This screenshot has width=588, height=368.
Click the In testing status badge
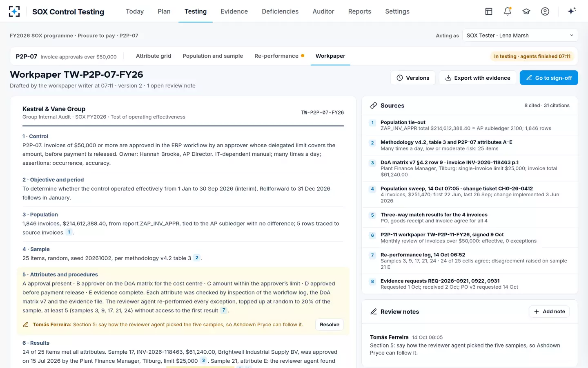point(532,56)
